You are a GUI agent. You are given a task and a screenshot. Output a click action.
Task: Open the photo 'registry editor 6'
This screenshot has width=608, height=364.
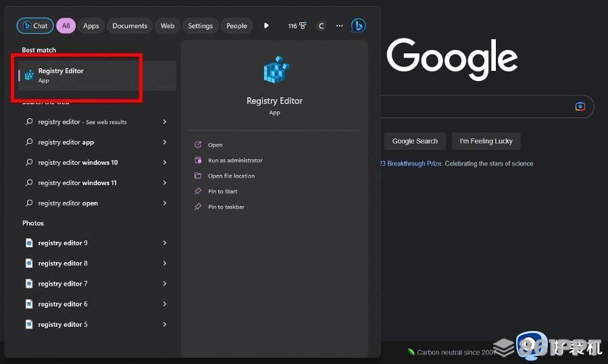click(x=97, y=304)
